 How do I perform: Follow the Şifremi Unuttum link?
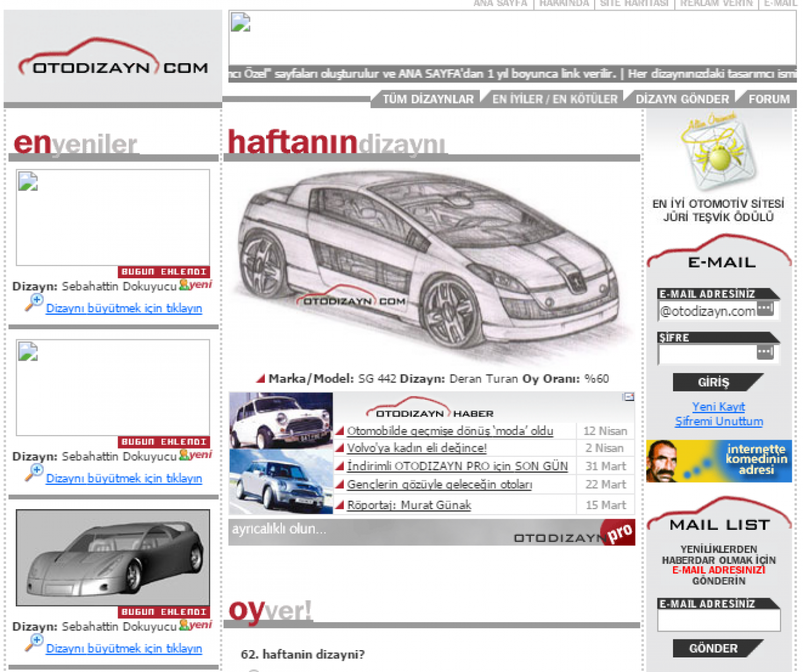point(718,421)
